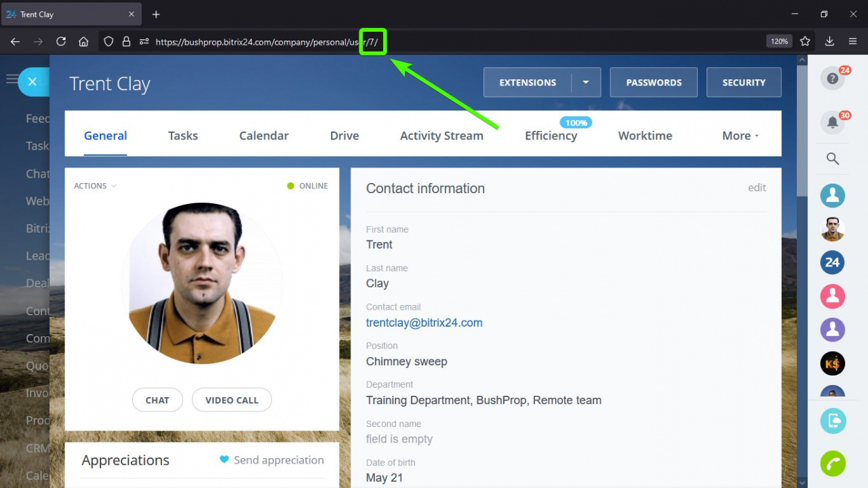
Task: Open the browser hamburger menu
Action: [x=853, y=41]
